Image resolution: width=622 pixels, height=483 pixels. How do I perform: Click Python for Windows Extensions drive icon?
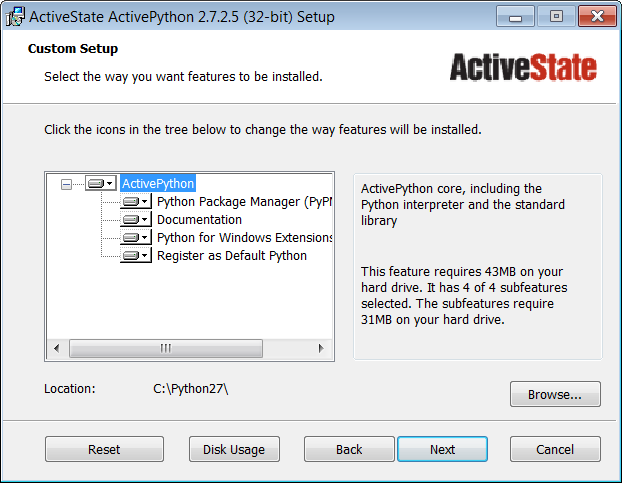point(131,238)
